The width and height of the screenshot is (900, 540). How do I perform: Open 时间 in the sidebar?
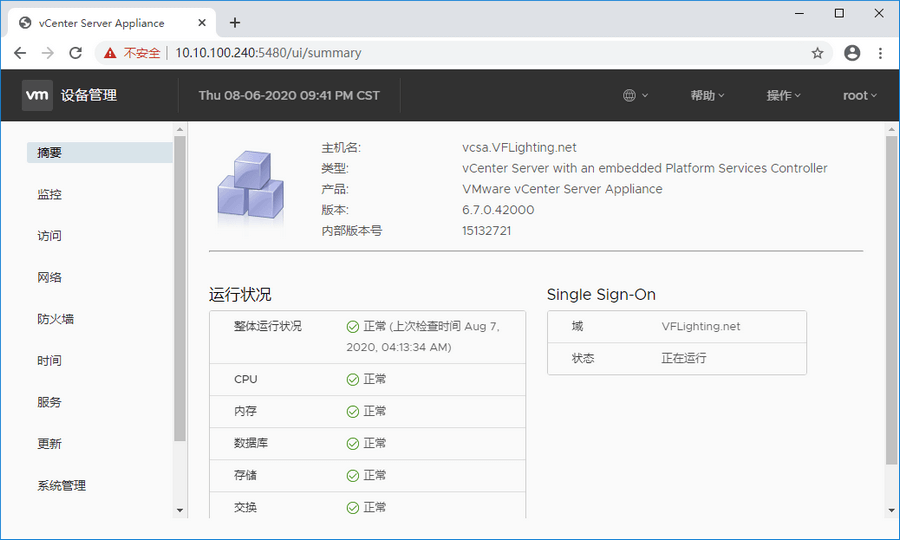[49, 361]
